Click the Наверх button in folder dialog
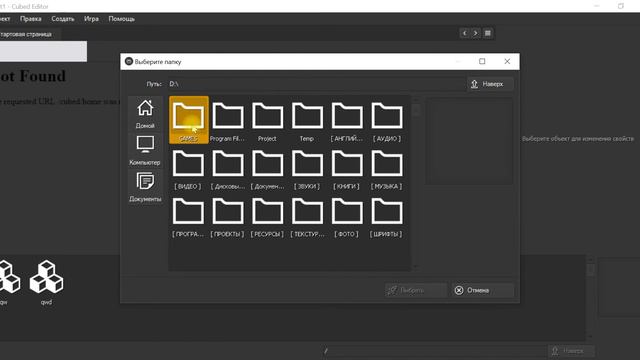Viewport: 640px width, 360px height. point(490,84)
